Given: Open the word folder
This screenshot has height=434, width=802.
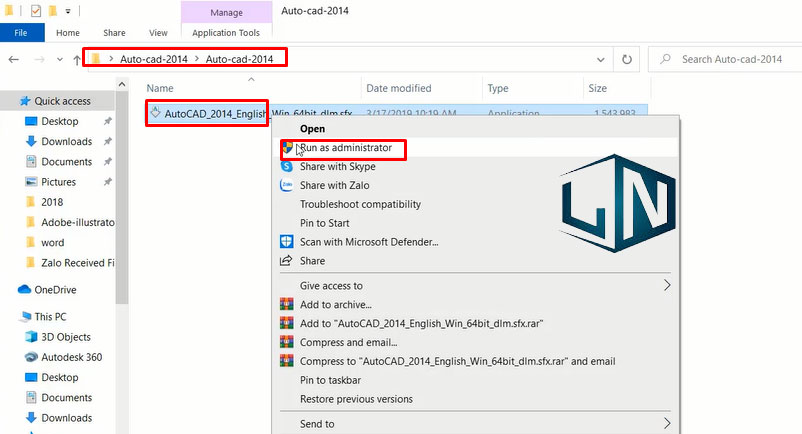Looking at the screenshot, I should [x=53, y=243].
